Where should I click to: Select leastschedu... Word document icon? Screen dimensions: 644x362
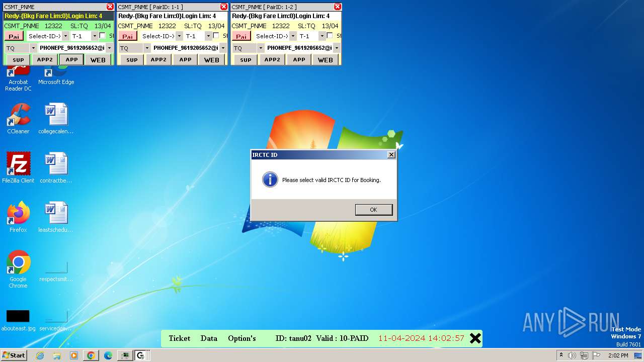click(x=56, y=217)
